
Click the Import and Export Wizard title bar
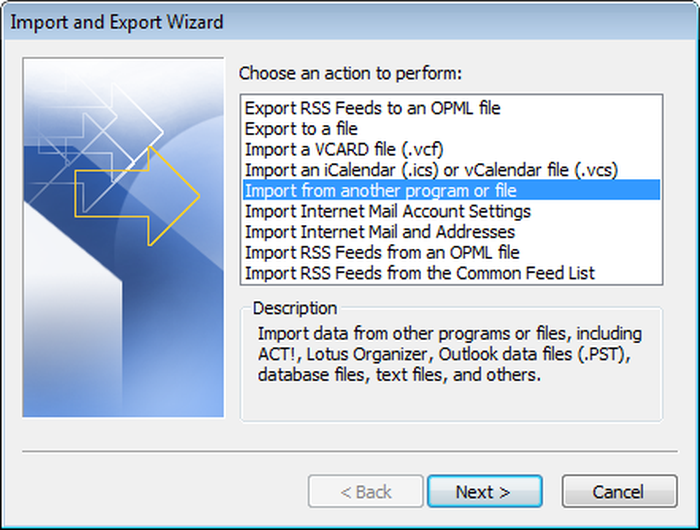pyautogui.click(x=350, y=22)
